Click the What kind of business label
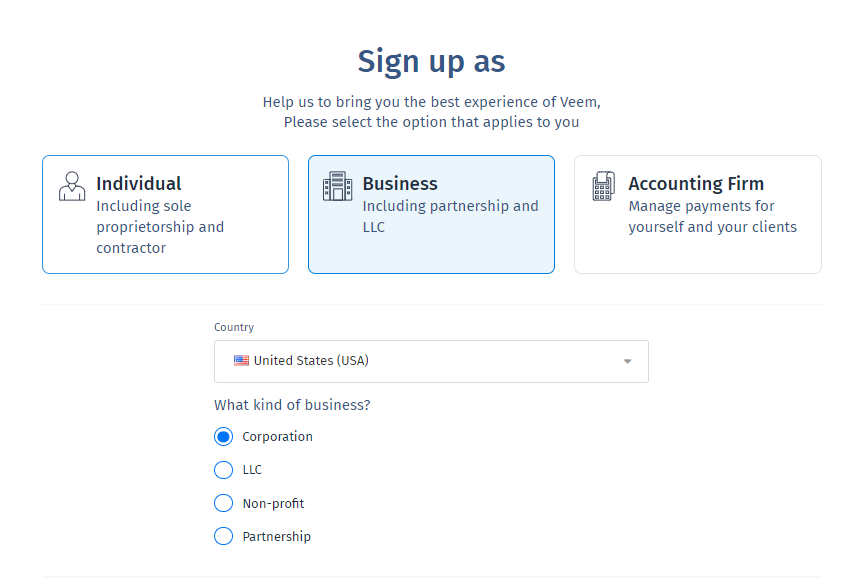The image size is (865, 578). point(292,405)
